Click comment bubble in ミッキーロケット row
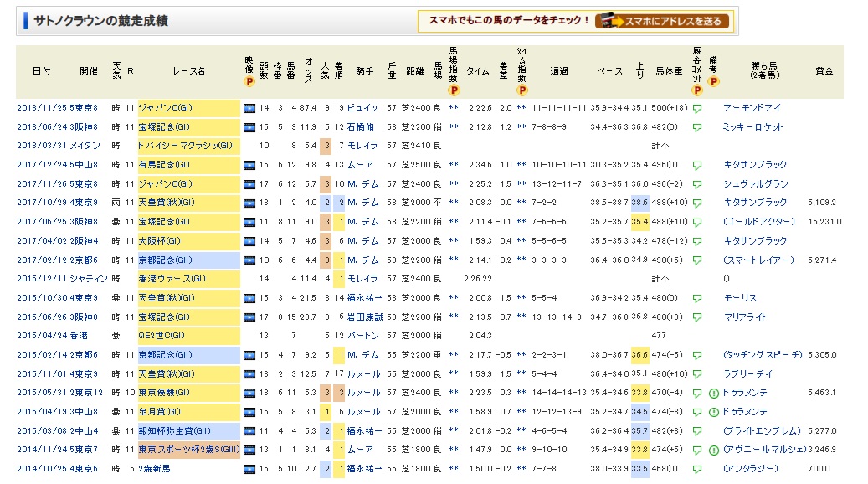Viewport: 868px width, 484px height. pos(696,127)
